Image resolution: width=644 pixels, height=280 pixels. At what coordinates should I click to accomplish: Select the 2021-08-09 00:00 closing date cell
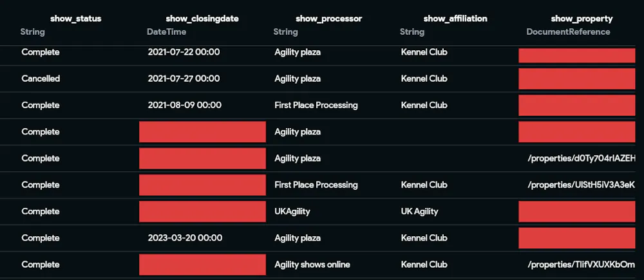pyautogui.click(x=184, y=105)
